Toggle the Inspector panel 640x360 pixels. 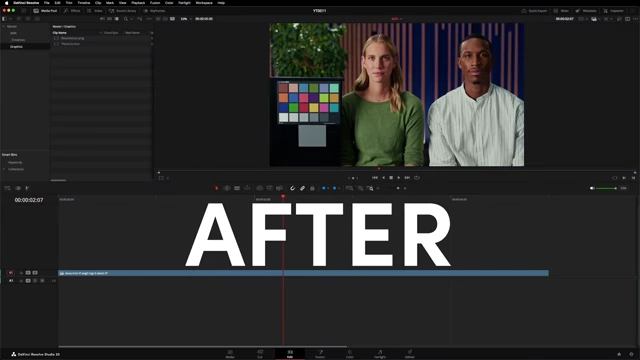[613, 11]
